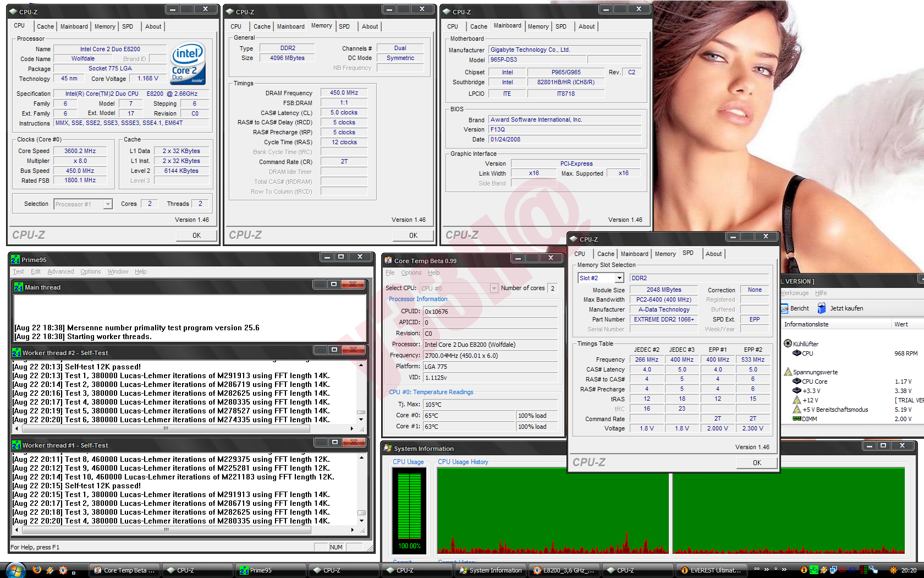Open the SPD tab in the CPU-Z Memory window
The height and width of the screenshot is (578, 924).
click(344, 26)
